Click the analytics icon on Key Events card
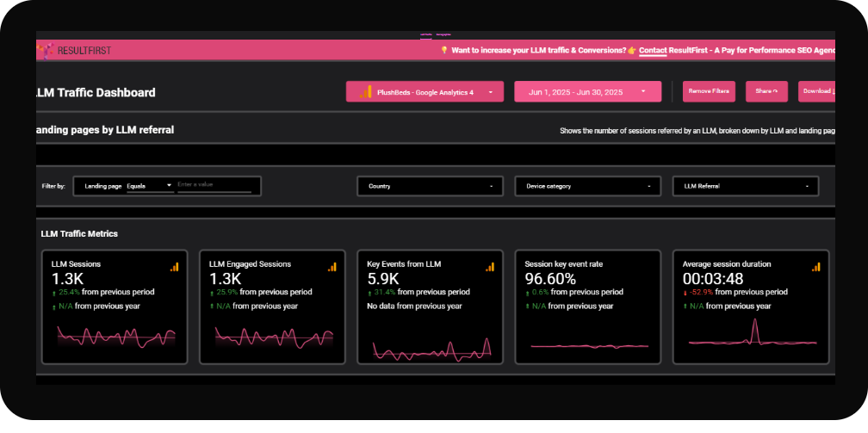The height and width of the screenshot is (433, 868). click(490, 267)
